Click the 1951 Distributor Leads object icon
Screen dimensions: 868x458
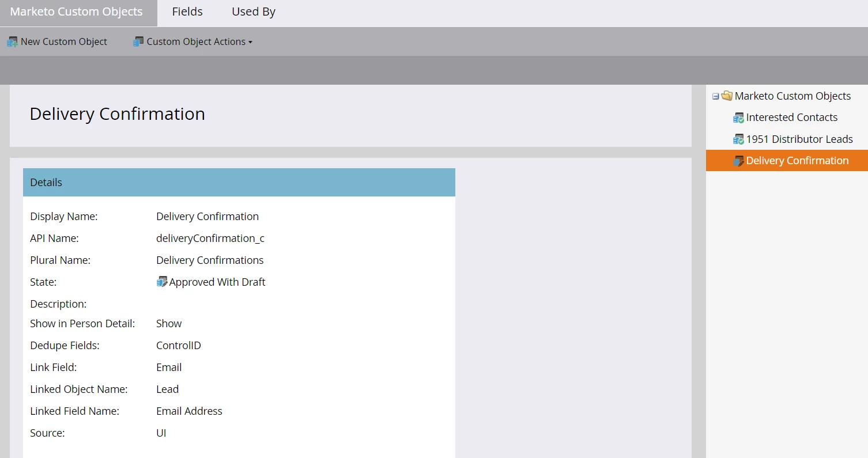pos(738,139)
